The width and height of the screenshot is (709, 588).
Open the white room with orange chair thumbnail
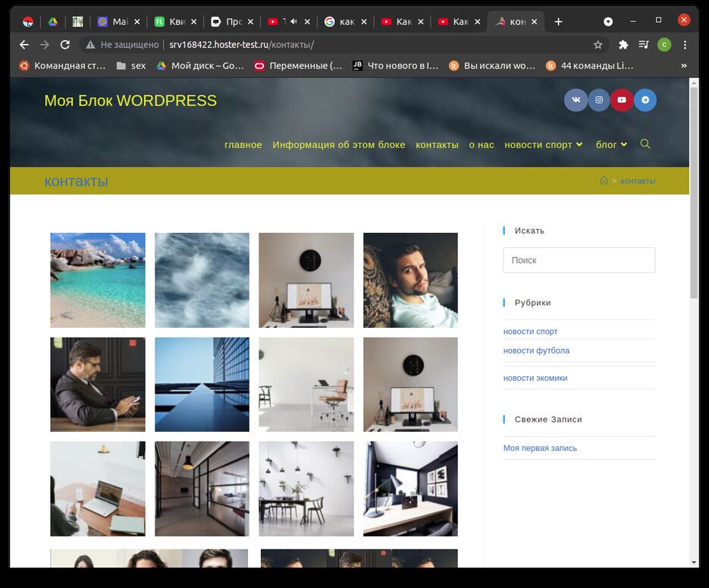306,385
